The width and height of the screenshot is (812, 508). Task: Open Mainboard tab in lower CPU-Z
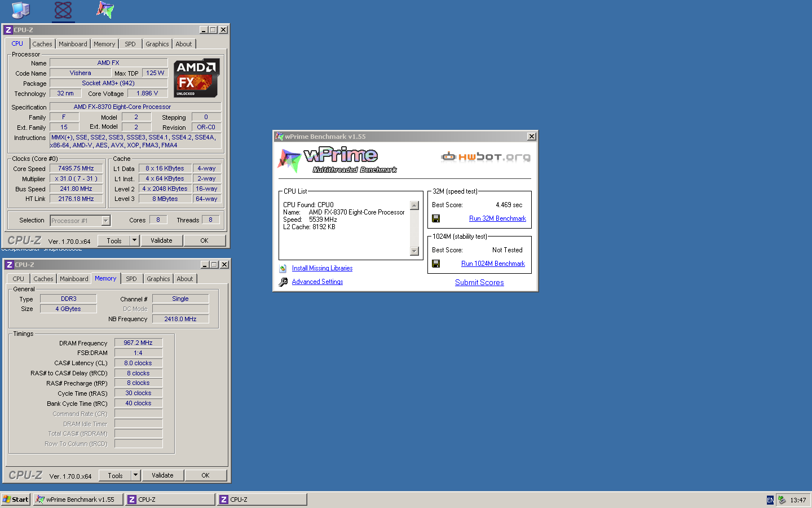pyautogui.click(x=74, y=279)
